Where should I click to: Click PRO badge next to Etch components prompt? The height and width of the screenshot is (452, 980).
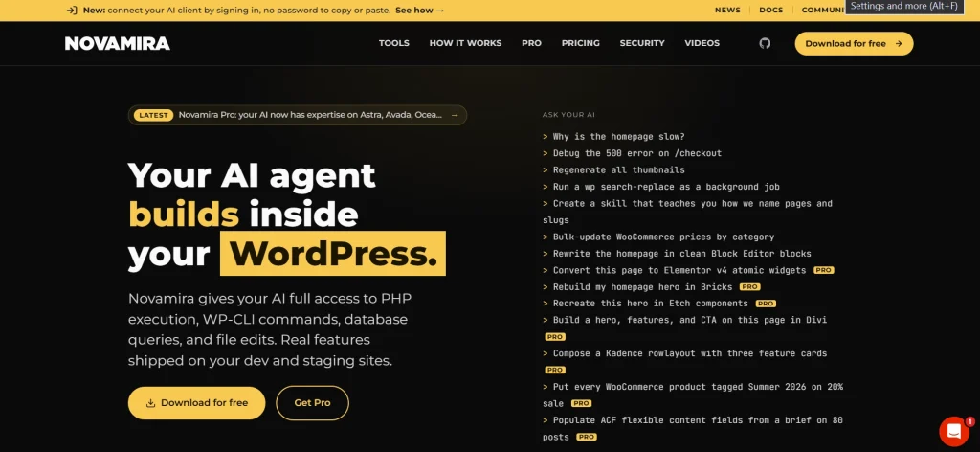766,304
